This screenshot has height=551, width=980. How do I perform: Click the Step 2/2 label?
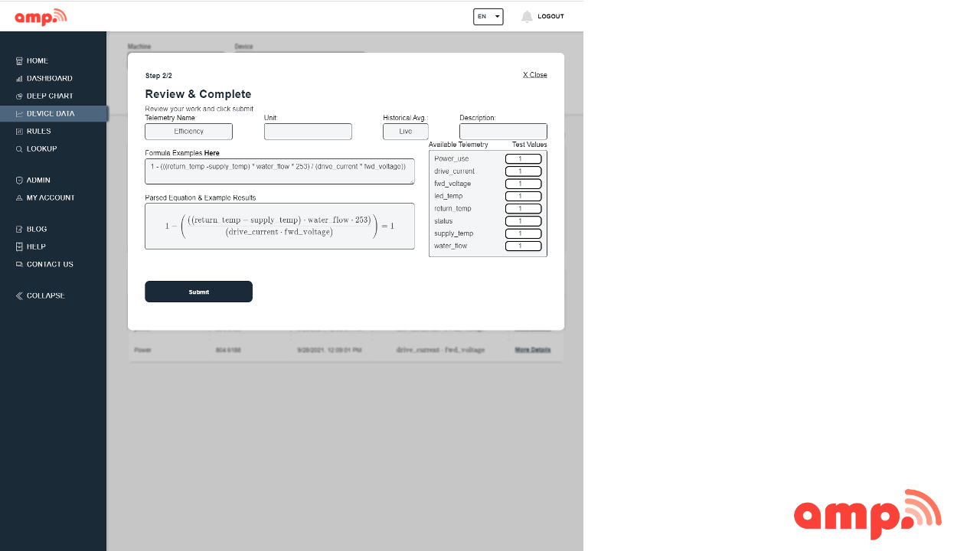[x=158, y=76]
